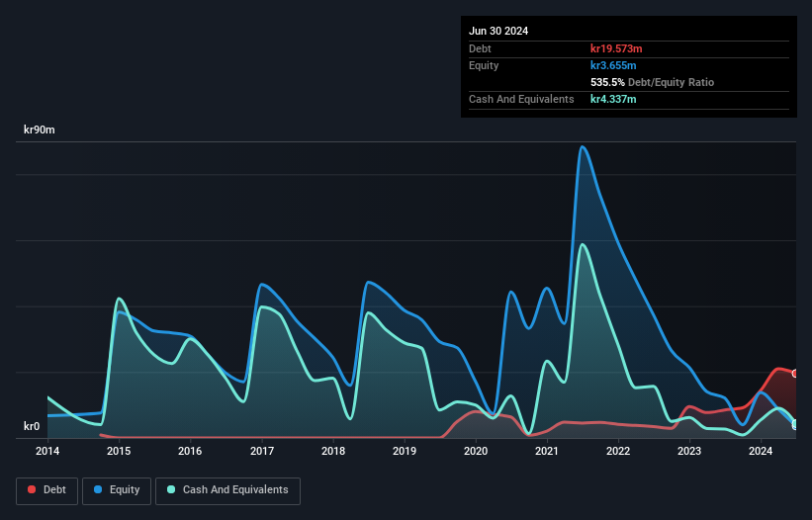Click the red Debt endpoint marker on chart
812x520 pixels.
pyautogui.click(x=795, y=374)
